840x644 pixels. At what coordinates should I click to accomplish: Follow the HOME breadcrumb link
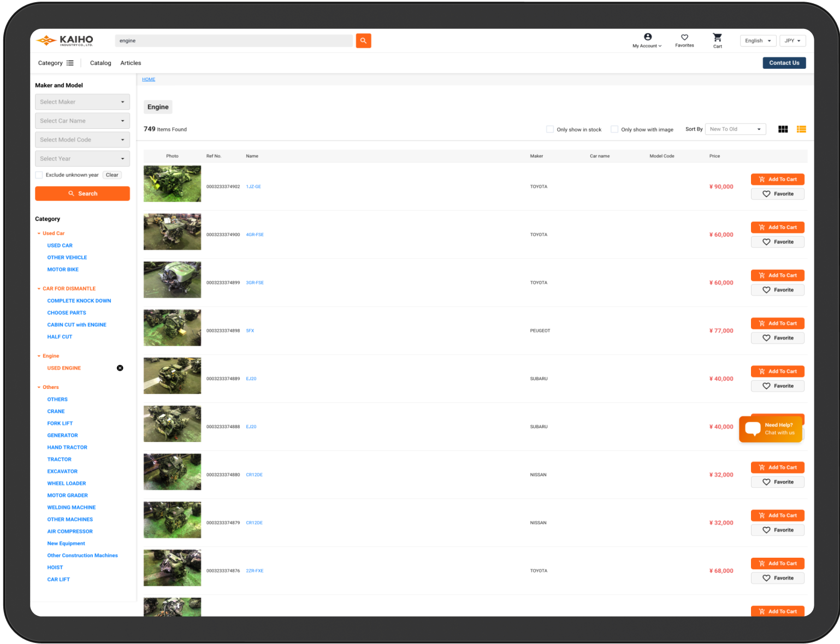click(x=149, y=80)
